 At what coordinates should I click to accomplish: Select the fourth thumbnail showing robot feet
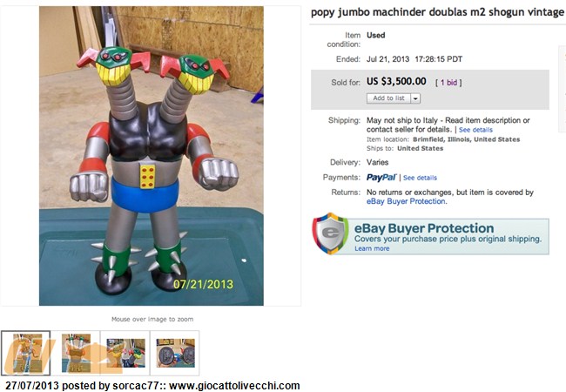click(175, 353)
